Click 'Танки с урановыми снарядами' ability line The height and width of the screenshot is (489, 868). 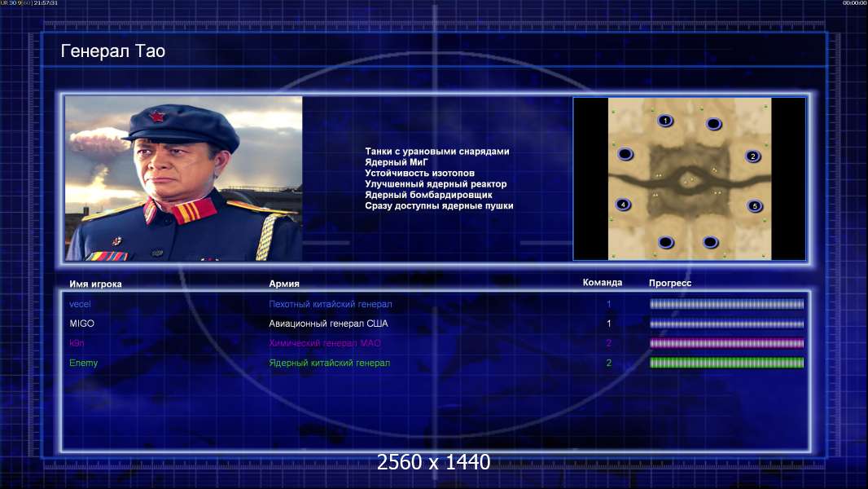437,152
